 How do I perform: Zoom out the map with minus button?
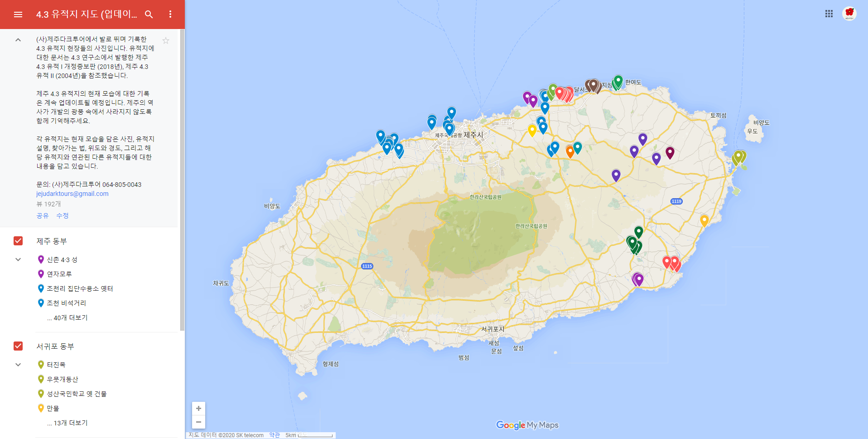pyautogui.click(x=198, y=422)
